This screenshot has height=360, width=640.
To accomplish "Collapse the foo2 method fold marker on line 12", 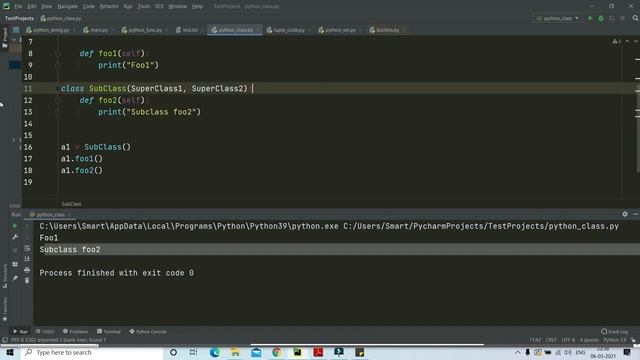I will [58, 100].
